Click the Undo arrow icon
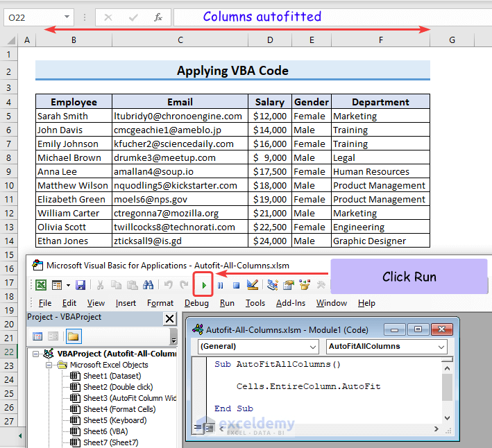This screenshot has width=492, height=448. pos(169,285)
